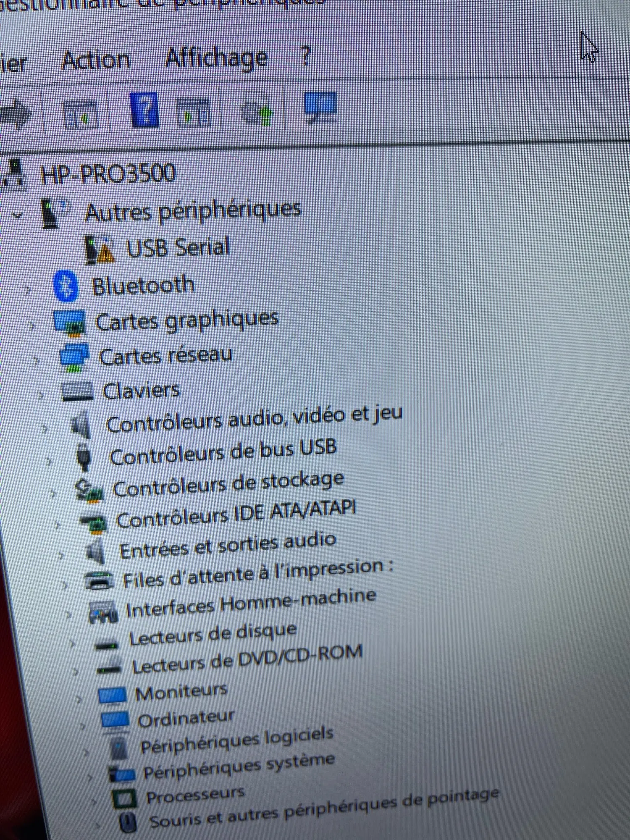Open the Action menu

[96, 60]
